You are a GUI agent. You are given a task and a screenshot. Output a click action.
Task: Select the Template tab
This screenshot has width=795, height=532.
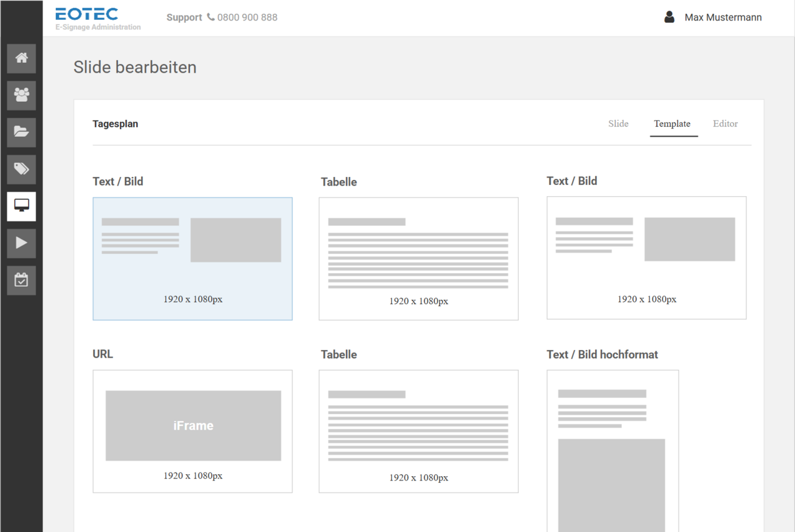[672, 124]
